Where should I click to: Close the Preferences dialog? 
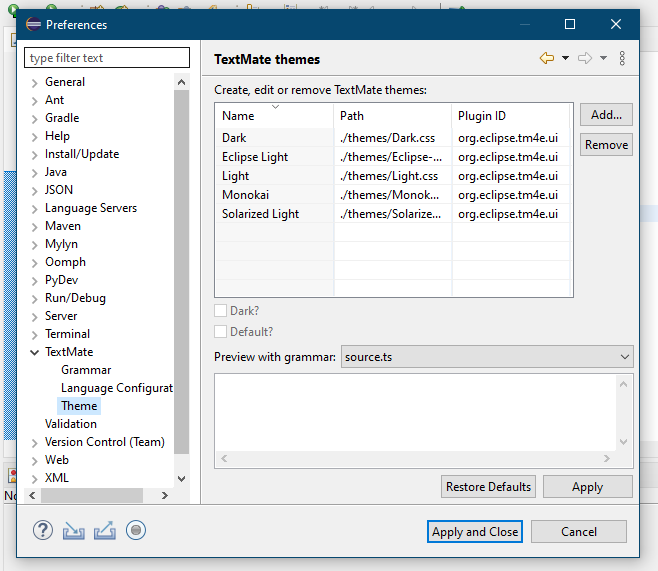[616, 24]
